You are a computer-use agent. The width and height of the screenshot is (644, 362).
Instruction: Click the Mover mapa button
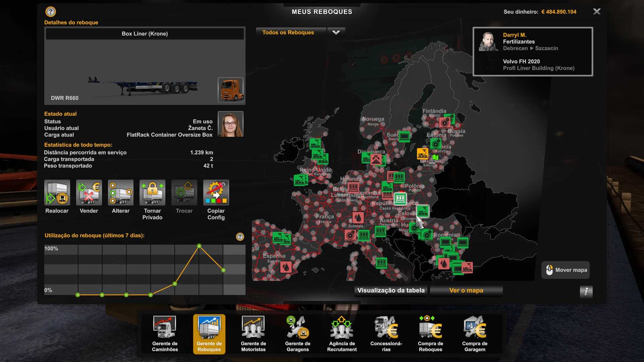coord(566,270)
